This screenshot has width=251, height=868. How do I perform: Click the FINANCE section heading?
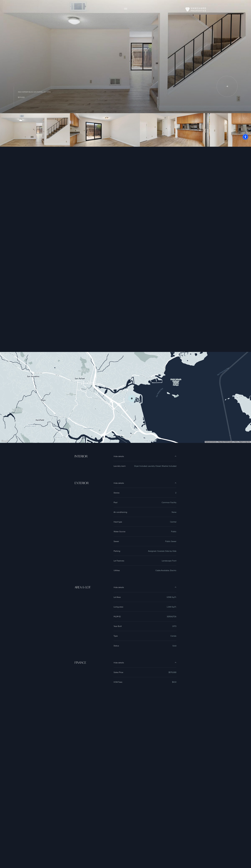[x=80, y=662]
